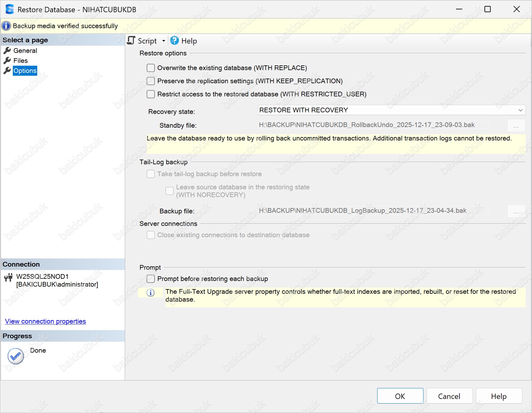Open the Files page
This screenshot has height=413, width=532.
click(21, 61)
